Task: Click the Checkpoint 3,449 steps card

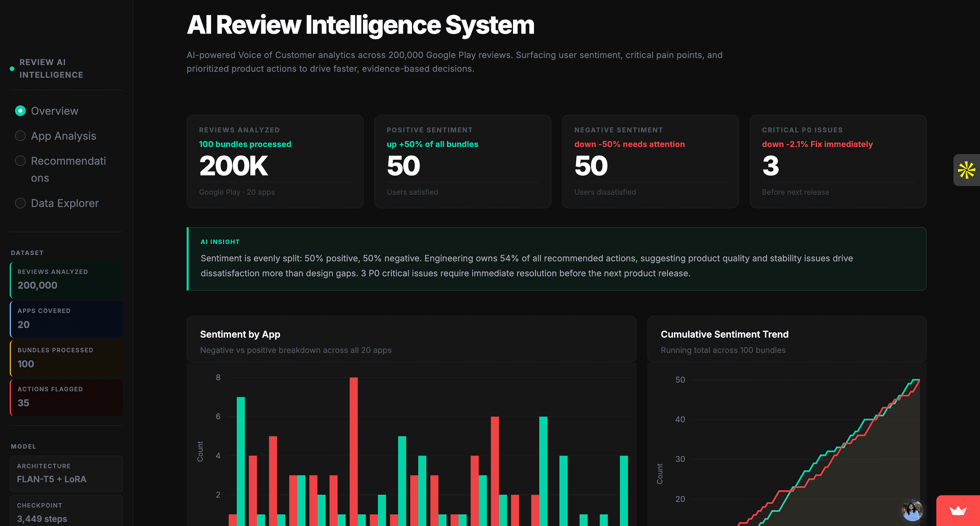Action: (x=66, y=512)
